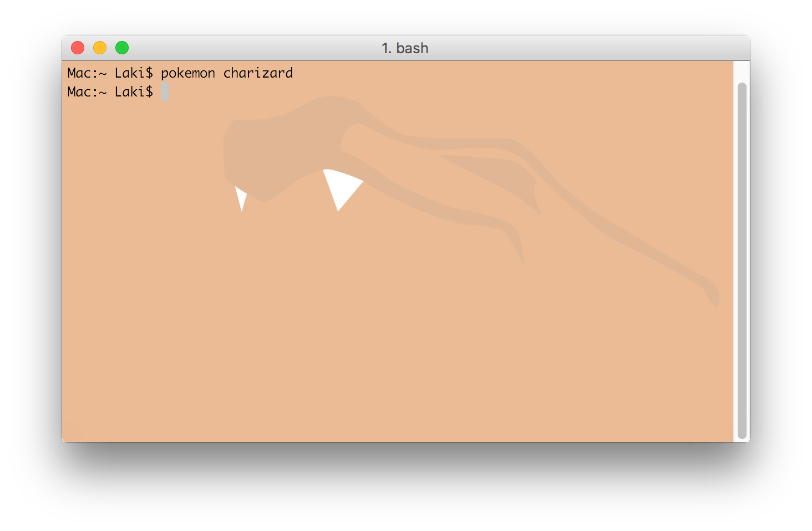Click the first "Mac:~ Laki$" prompt

(110, 73)
